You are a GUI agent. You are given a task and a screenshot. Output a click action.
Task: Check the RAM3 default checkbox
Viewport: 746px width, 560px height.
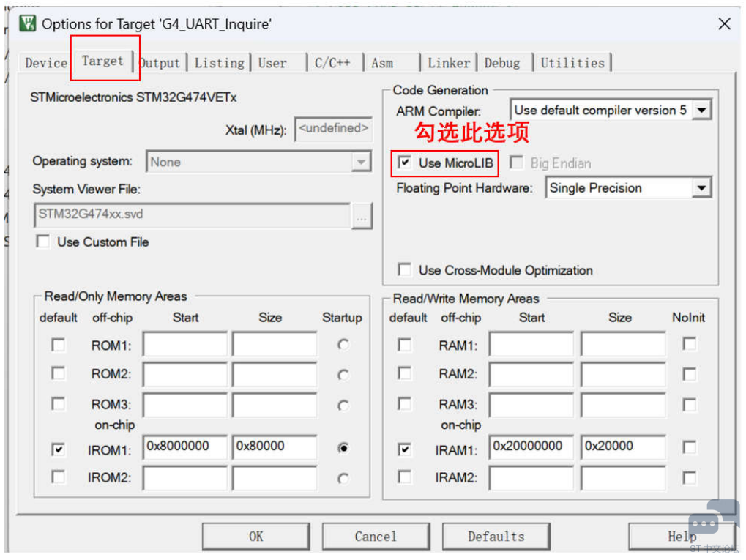[404, 404]
